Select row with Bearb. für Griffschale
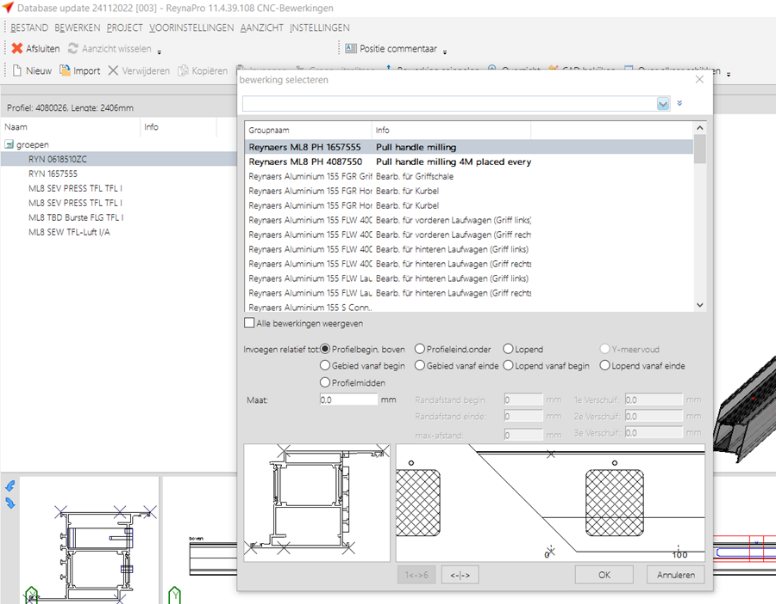The image size is (776, 604). pyautogui.click(x=469, y=176)
